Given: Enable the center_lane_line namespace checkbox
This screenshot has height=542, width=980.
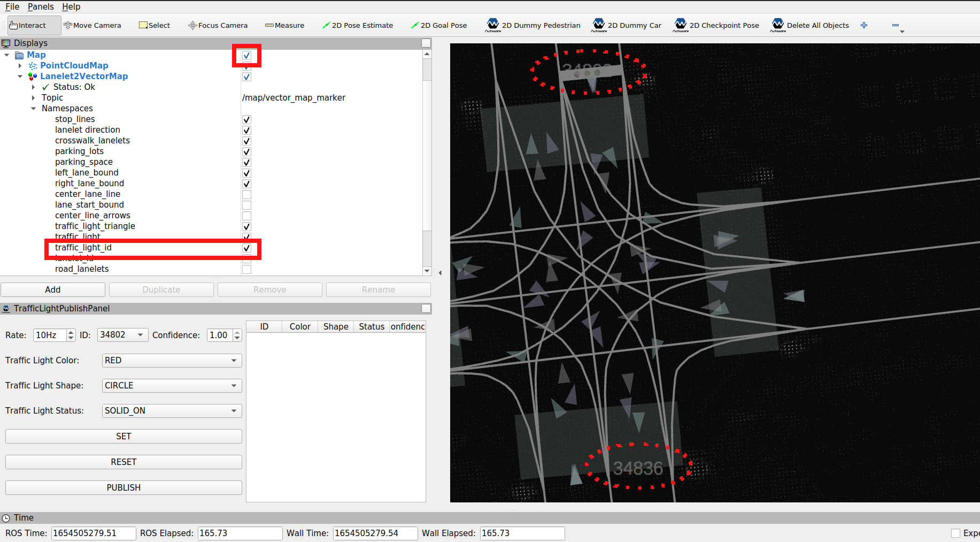Looking at the screenshot, I should click(246, 195).
